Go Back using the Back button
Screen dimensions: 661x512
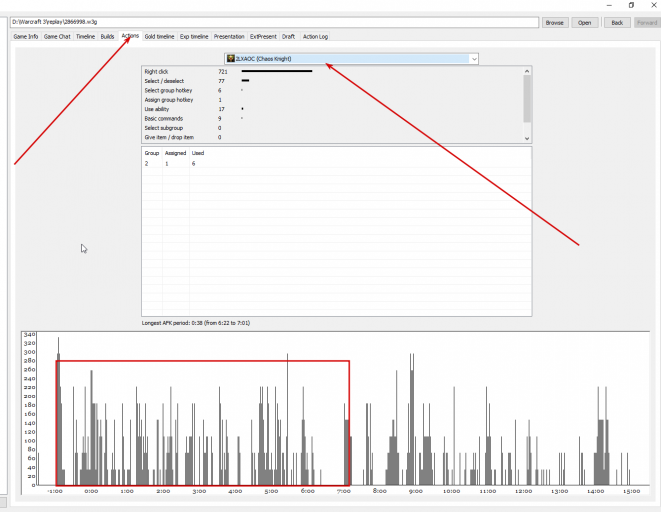[617, 23]
